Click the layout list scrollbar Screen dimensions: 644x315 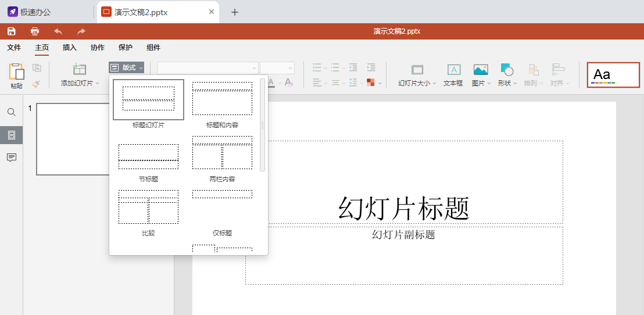pyautogui.click(x=263, y=125)
